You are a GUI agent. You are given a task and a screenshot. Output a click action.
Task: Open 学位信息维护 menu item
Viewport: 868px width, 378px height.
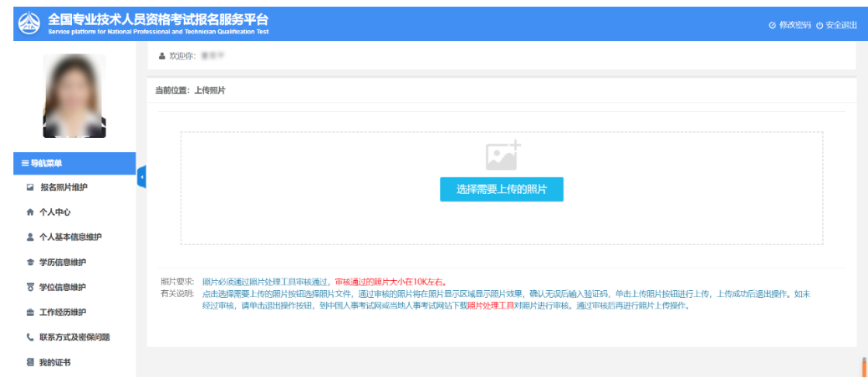click(x=63, y=287)
